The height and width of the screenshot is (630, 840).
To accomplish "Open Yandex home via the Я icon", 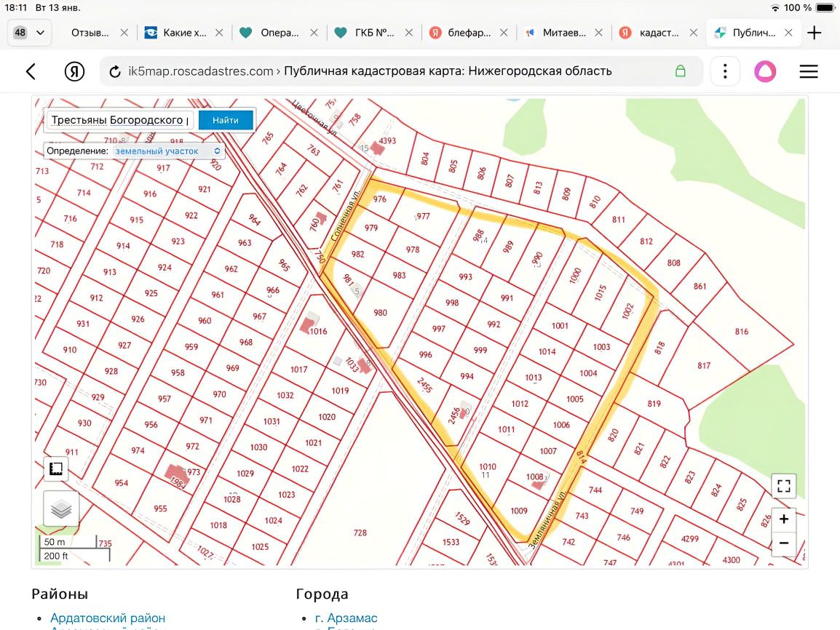I will coord(74,71).
